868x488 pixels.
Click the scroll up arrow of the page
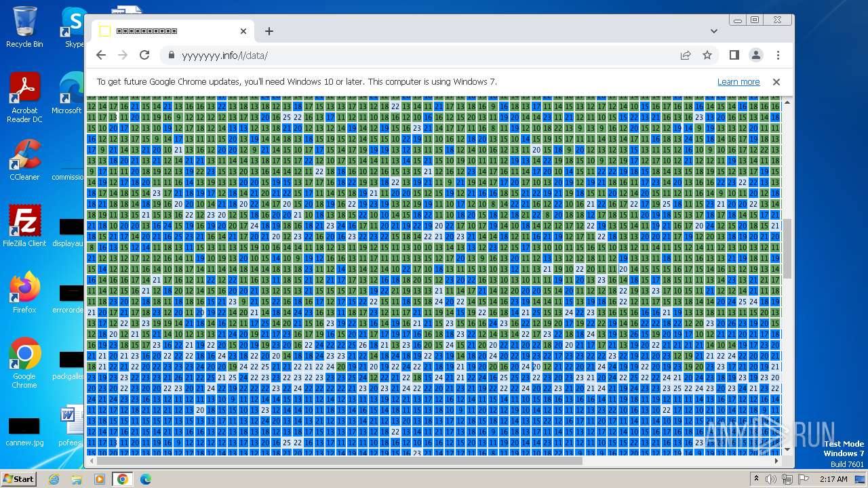(x=787, y=103)
